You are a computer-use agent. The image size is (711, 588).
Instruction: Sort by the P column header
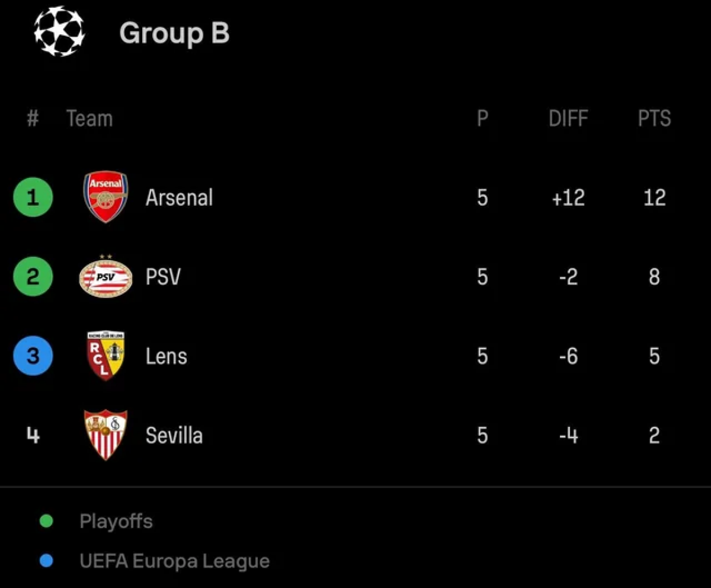pos(482,119)
